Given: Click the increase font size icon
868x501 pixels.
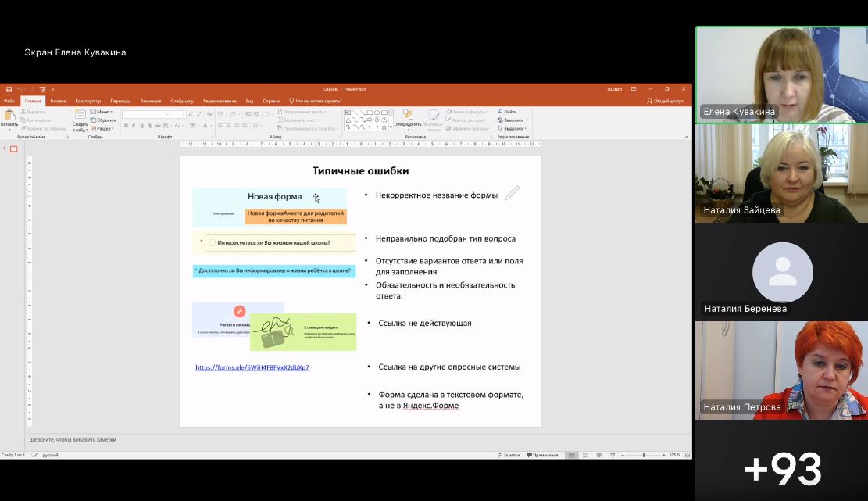Looking at the screenshot, I should coord(190,115).
